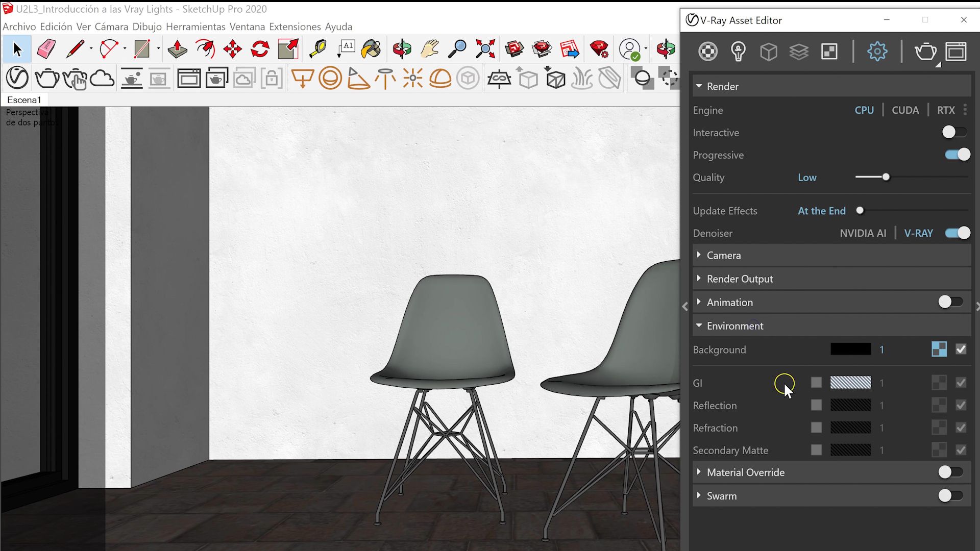Click the black Background color swatch
Screen dimensions: 980x551
(x=850, y=349)
